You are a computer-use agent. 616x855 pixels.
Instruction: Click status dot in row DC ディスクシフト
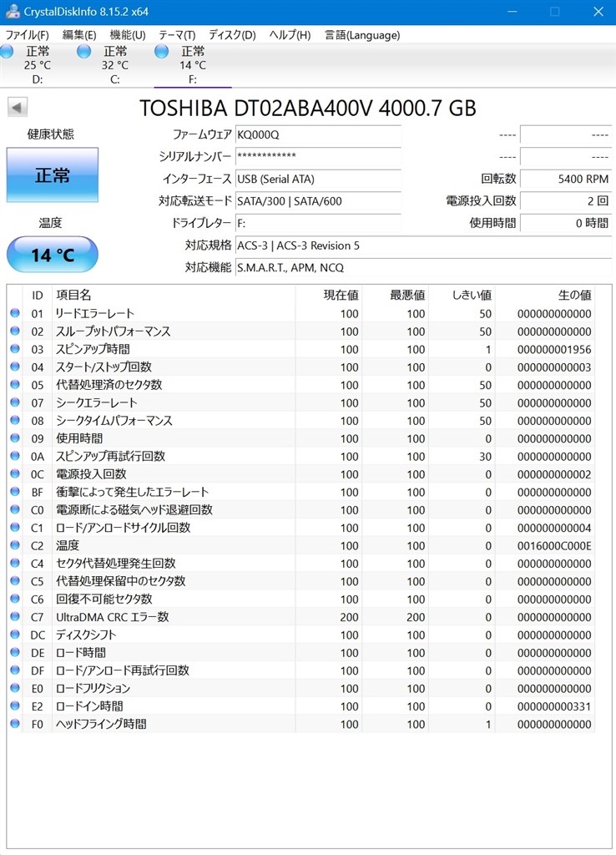coord(15,635)
